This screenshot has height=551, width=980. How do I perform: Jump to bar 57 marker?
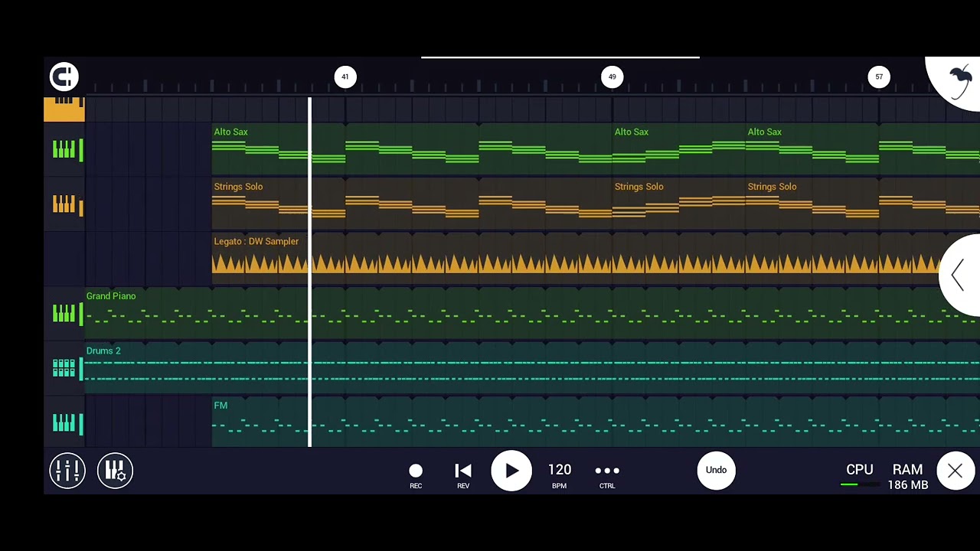879,77
